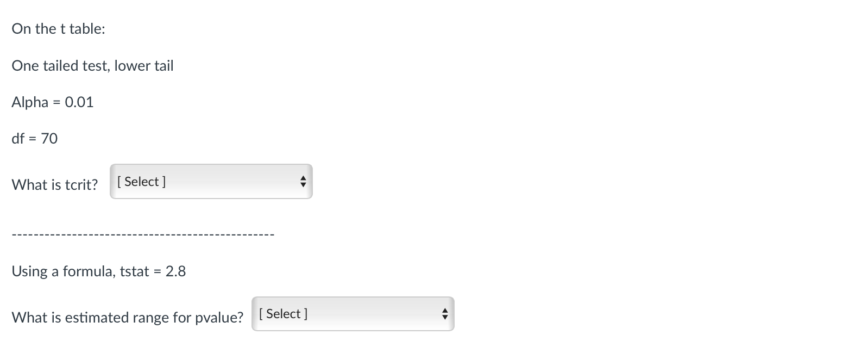
Task: Click the "What is tcrit?" question label
Action: coord(55,185)
